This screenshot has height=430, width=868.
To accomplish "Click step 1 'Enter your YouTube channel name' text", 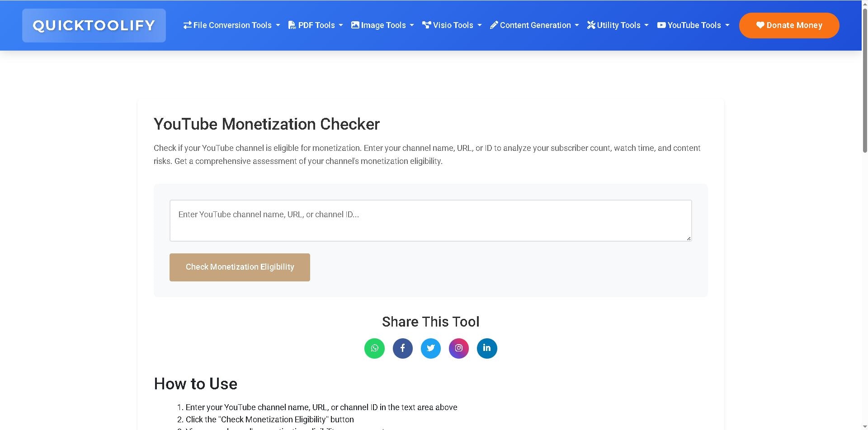I will (321, 407).
